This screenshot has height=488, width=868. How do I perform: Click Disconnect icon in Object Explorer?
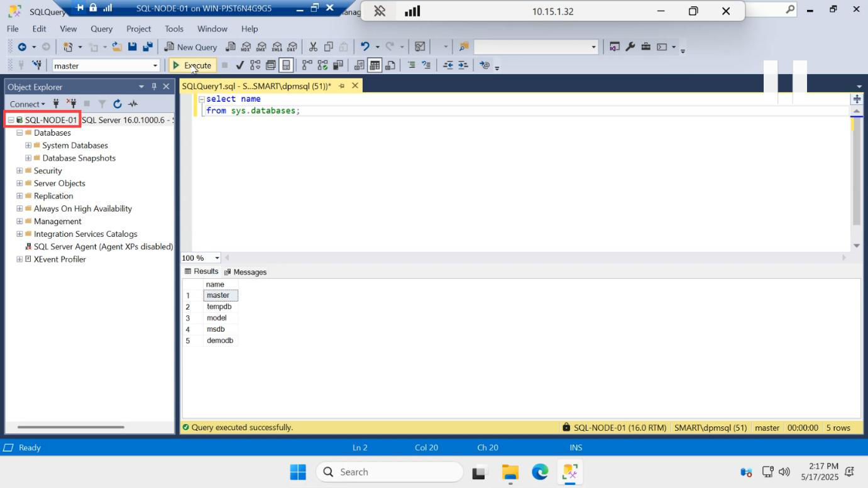(x=71, y=104)
